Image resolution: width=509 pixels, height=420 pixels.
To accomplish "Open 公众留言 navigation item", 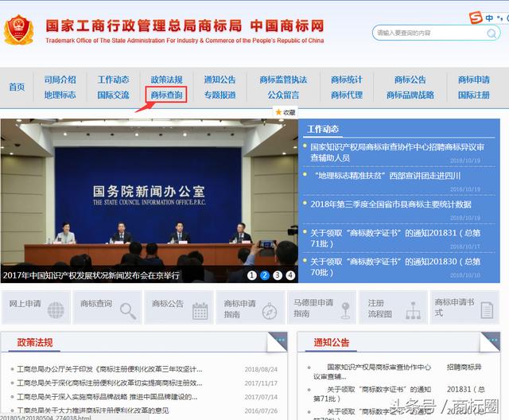I will coord(283,95).
